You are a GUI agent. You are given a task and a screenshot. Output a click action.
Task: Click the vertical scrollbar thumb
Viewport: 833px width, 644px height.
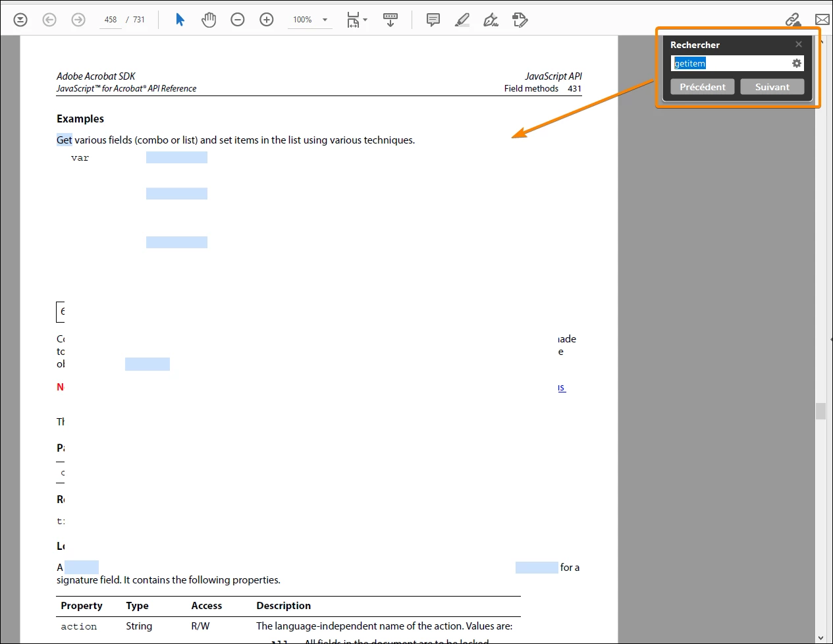[x=820, y=411]
